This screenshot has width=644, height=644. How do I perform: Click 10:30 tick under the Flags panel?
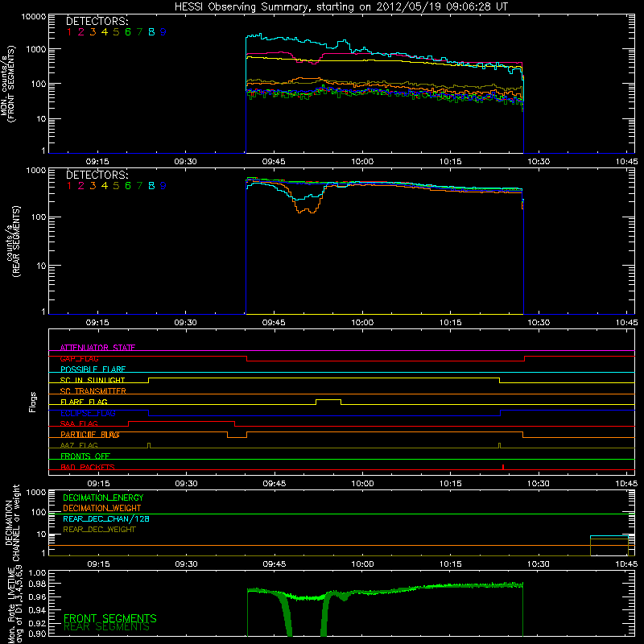(538, 484)
